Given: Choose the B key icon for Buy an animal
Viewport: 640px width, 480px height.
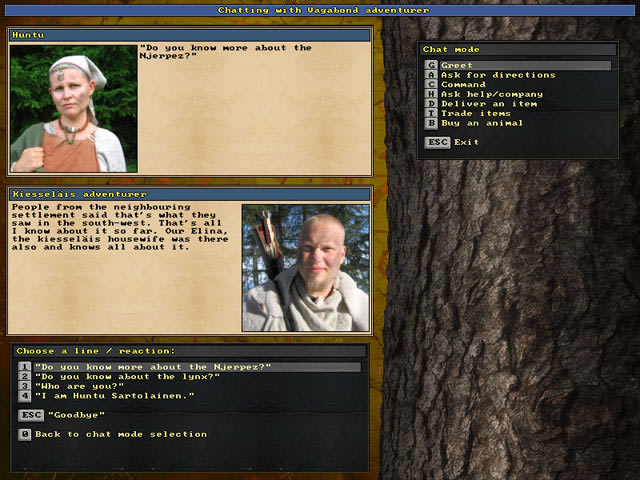Looking at the screenshot, I should tap(431, 123).
